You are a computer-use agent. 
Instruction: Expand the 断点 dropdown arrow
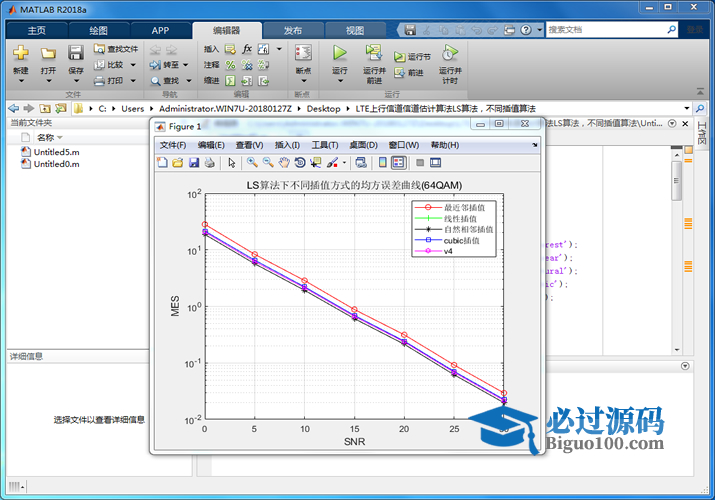304,81
